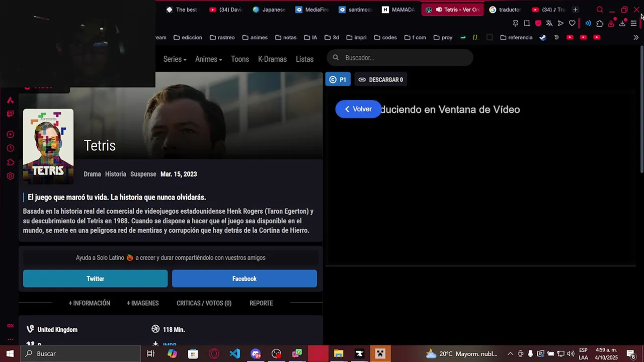644x362 pixels.
Task: Open the Listas menu item
Action: point(304,59)
